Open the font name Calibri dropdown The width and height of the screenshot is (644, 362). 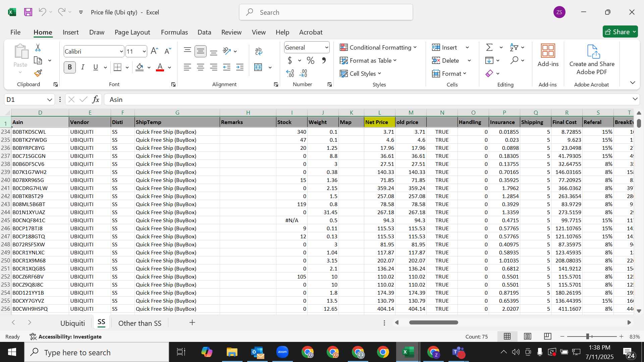tap(121, 52)
